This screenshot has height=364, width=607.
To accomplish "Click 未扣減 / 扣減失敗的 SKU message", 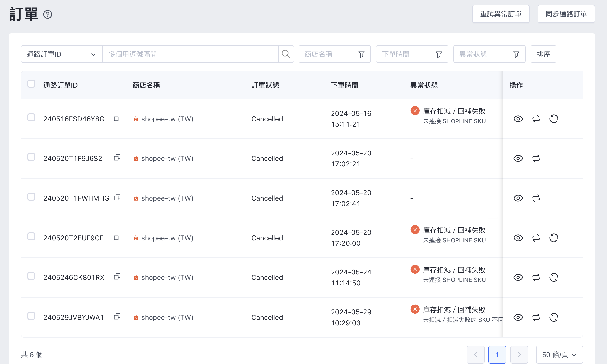I will [x=463, y=320].
